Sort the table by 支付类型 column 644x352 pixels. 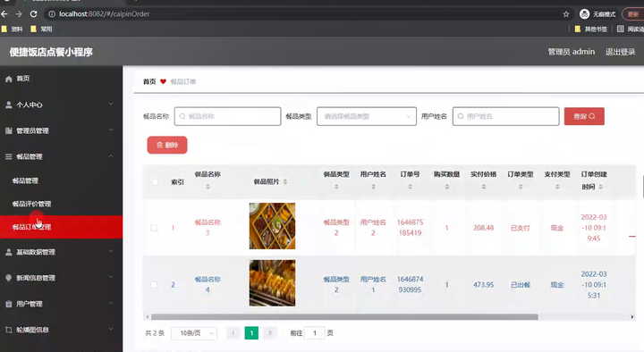coord(557,187)
